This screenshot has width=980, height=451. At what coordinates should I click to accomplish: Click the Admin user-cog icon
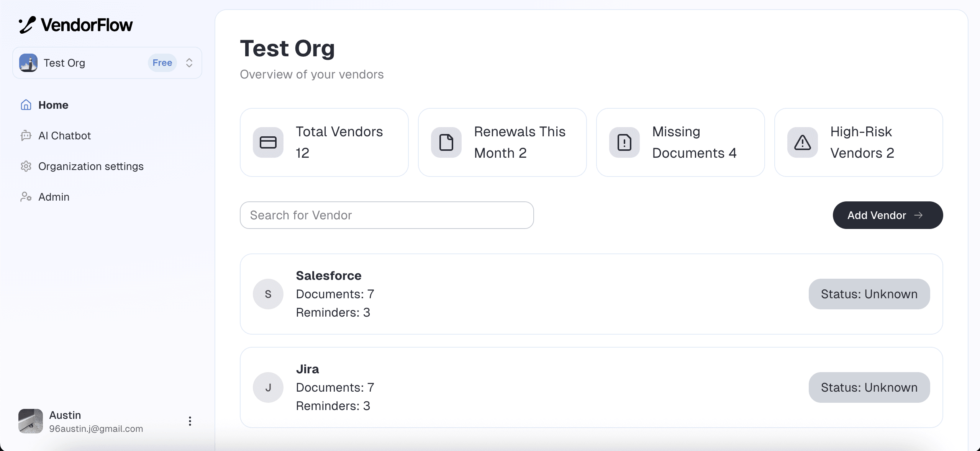tap(26, 197)
